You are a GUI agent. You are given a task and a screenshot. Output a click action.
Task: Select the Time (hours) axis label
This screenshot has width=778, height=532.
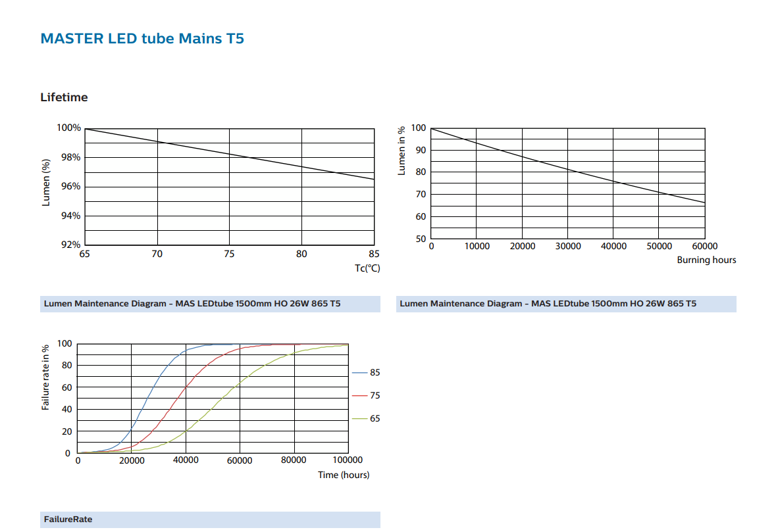(344, 474)
